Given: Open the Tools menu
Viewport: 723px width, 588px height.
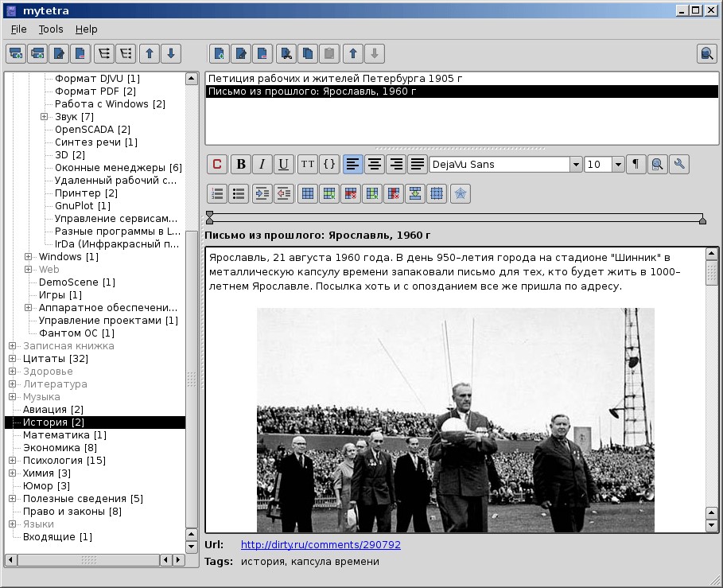Looking at the screenshot, I should coord(51,29).
